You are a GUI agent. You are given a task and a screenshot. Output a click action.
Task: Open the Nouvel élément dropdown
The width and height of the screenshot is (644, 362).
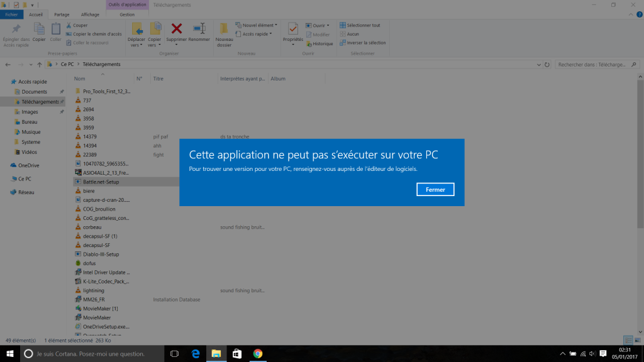[x=257, y=25]
